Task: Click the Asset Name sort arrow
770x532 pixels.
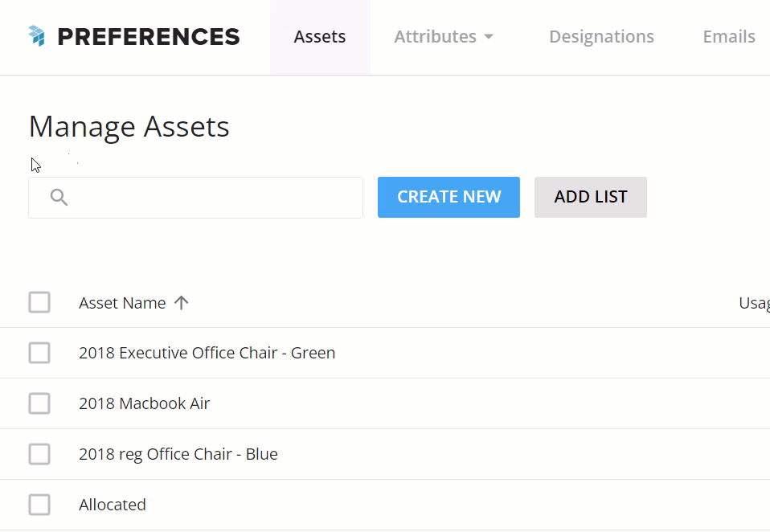Action: coord(182,303)
